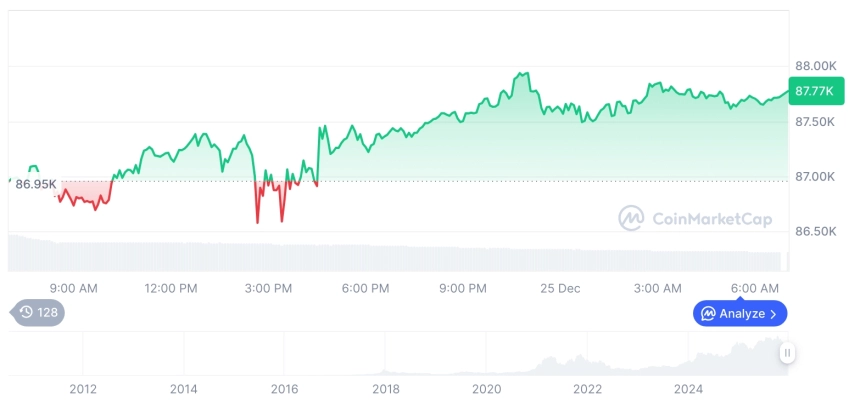860x401 pixels.
Task: Select the 2022 mark on the overview timeline
Action: pos(587,389)
